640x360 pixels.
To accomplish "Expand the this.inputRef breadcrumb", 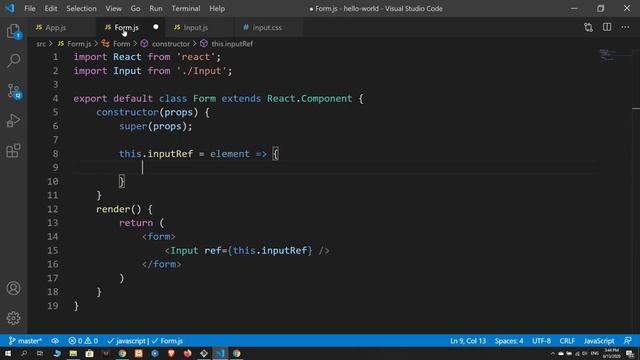I will click(227, 44).
